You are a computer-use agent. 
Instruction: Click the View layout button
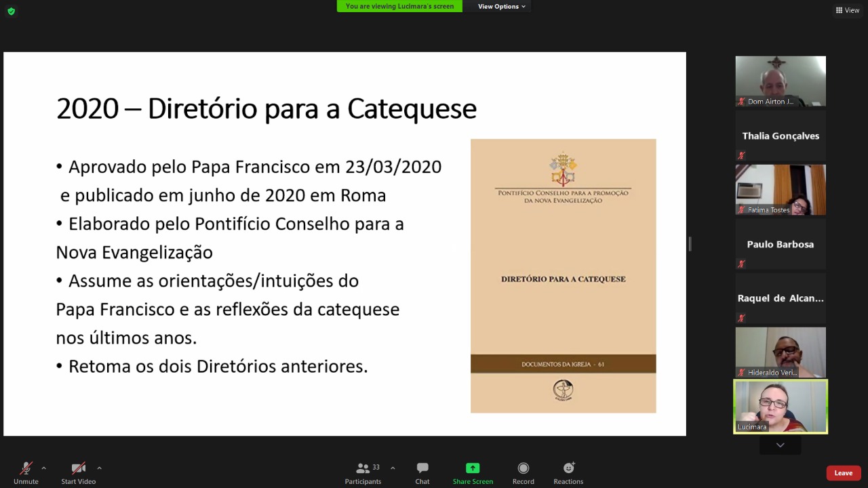tap(848, 10)
